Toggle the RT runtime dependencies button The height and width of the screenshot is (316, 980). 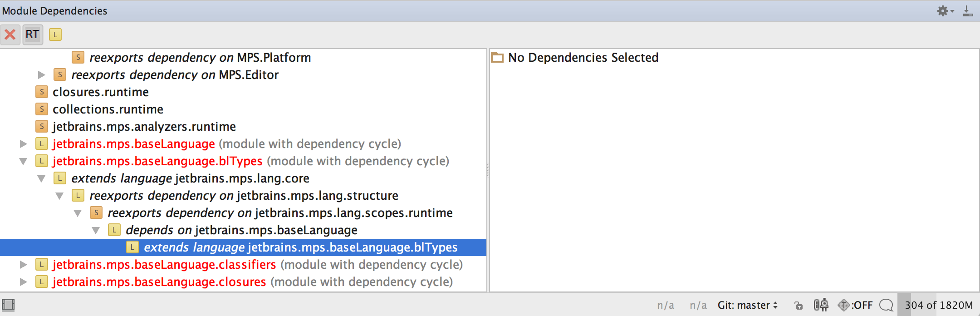pos(32,35)
